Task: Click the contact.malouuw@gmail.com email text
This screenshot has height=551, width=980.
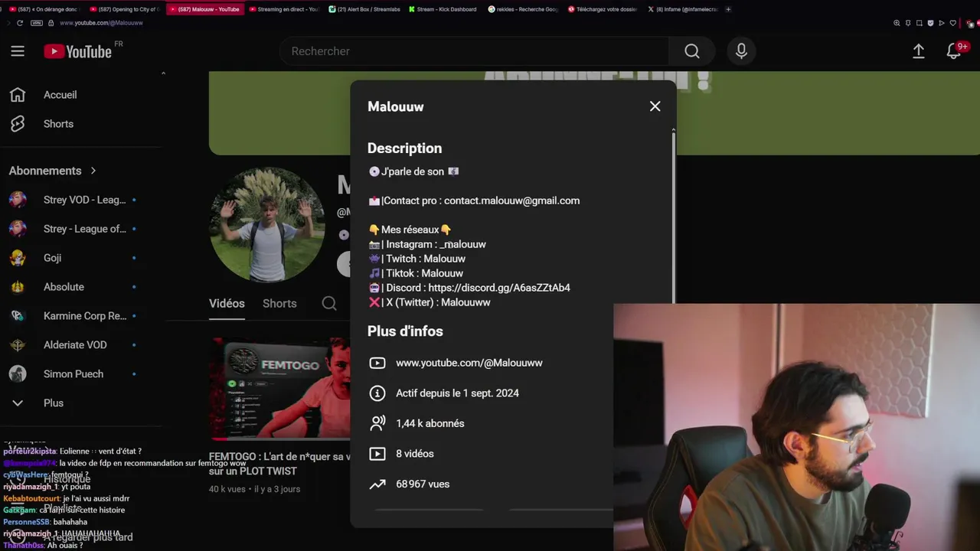Action: 512,201
